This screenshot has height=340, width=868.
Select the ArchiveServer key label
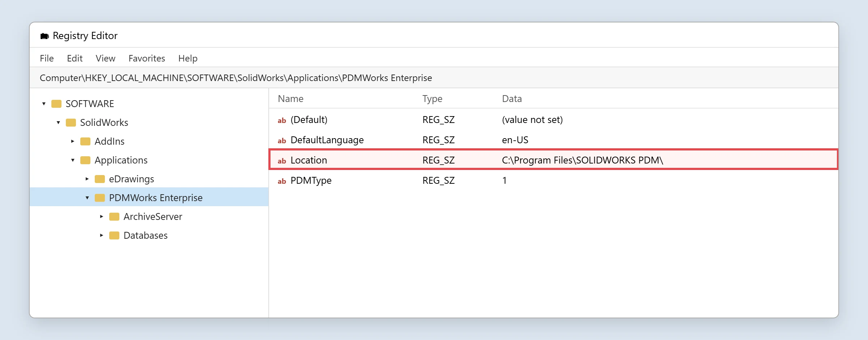(153, 217)
